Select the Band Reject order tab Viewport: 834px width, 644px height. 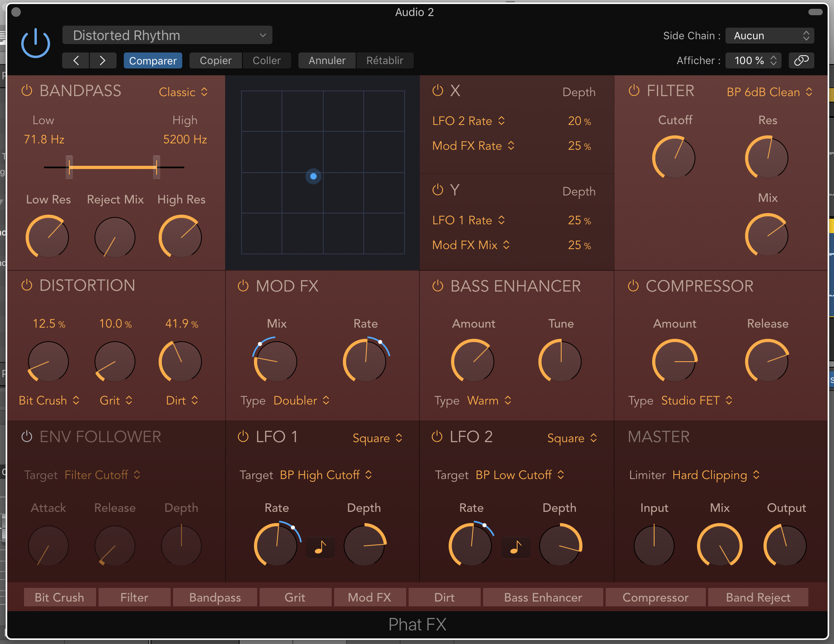[x=758, y=598]
